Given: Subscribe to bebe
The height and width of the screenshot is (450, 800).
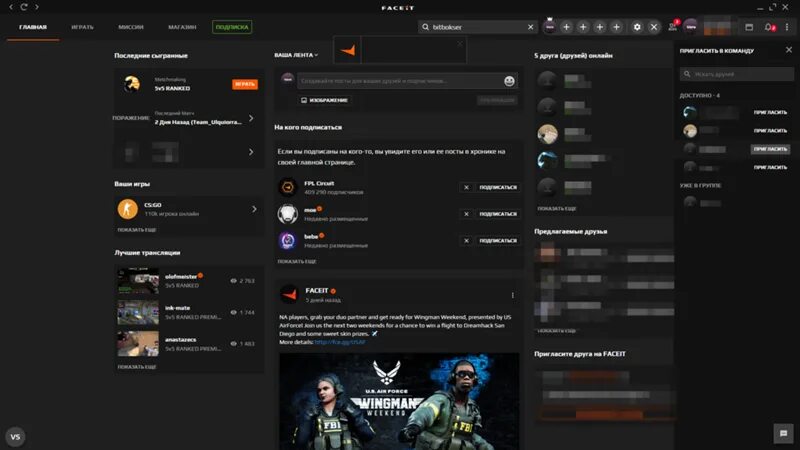Looking at the screenshot, I should 498,240.
